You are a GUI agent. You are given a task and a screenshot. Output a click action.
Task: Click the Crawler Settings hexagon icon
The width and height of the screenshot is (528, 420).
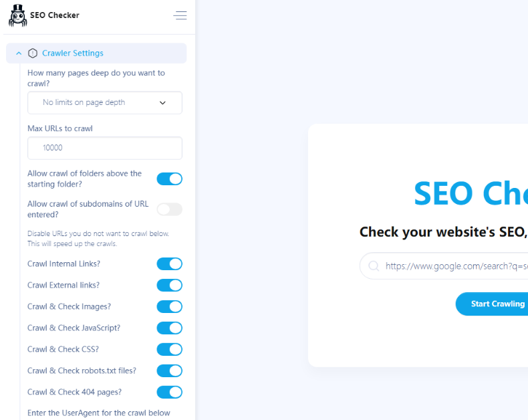pyautogui.click(x=33, y=54)
